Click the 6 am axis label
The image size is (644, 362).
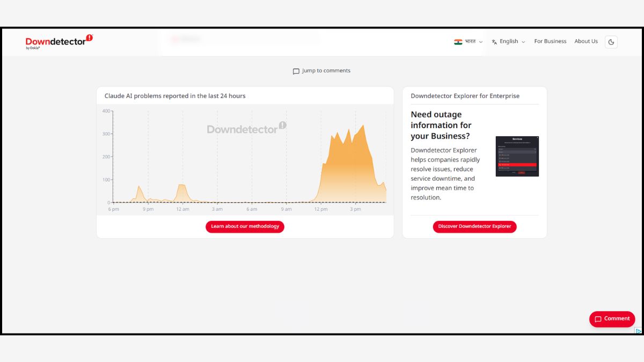tap(252, 209)
